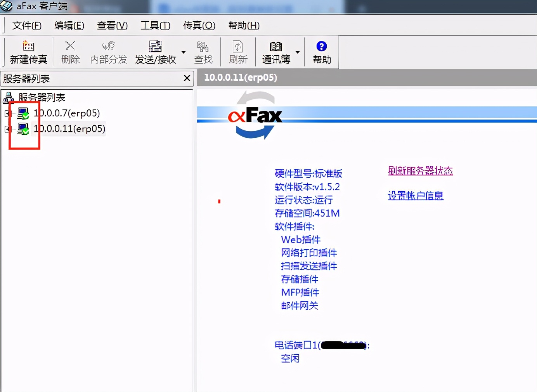Open the 帮助(H) menu
Screen dimensions: 537x392
(x=244, y=26)
